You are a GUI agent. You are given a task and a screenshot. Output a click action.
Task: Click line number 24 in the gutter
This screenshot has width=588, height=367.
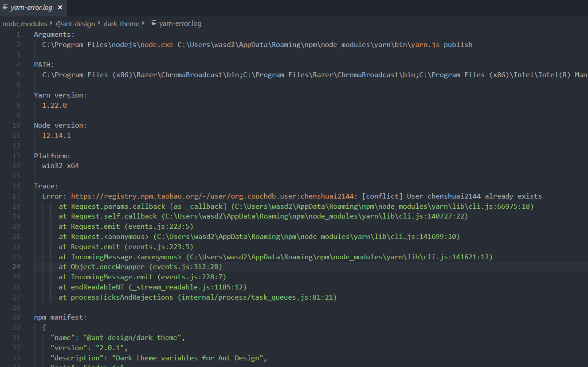[x=16, y=266]
